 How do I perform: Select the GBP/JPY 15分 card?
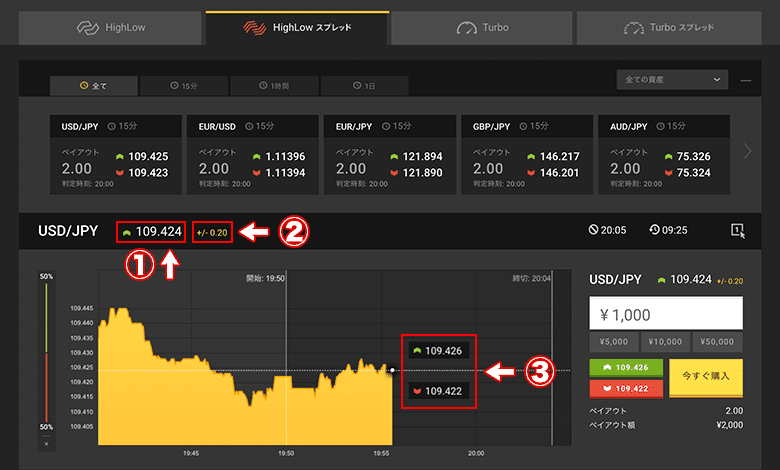click(x=527, y=155)
